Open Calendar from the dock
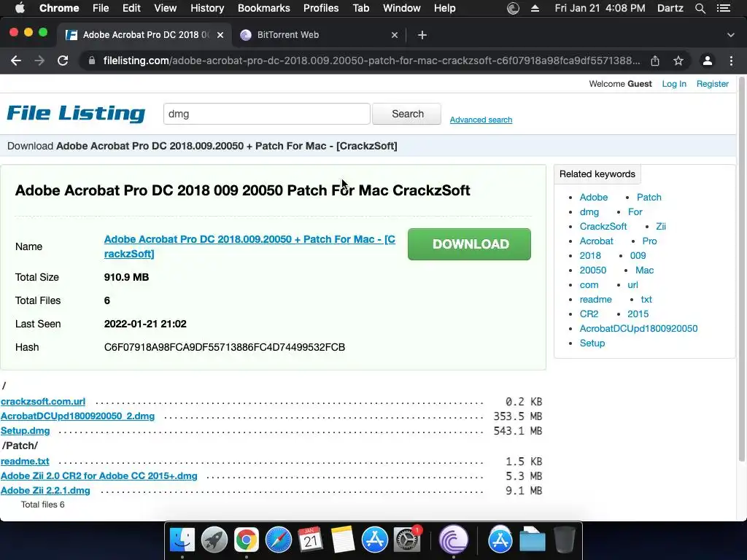Screen dimensions: 747x560 (x=310, y=540)
